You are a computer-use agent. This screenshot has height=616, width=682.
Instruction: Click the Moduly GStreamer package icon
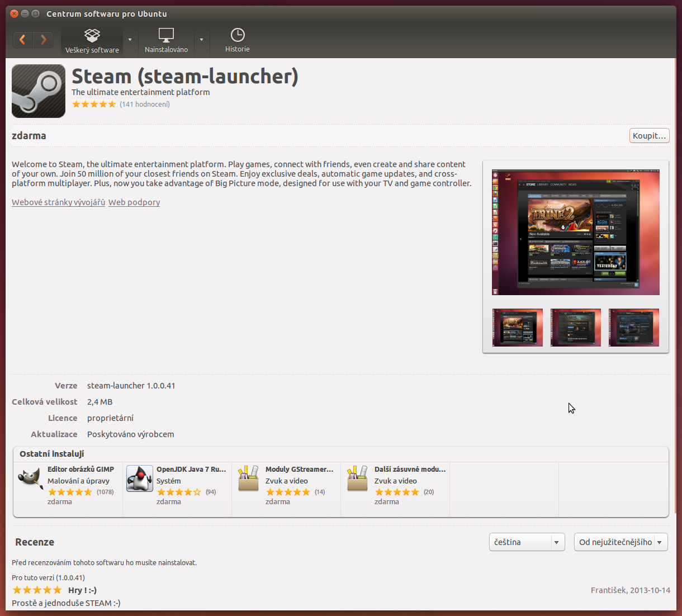(249, 478)
